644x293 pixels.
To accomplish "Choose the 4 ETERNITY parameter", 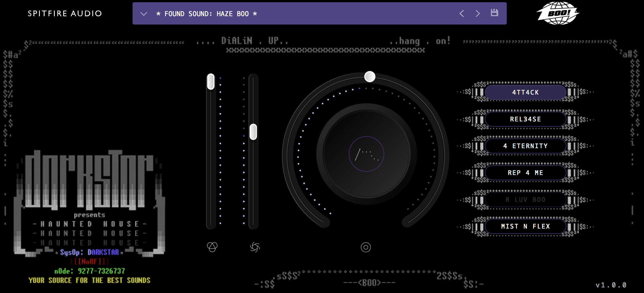I will [x=525, y=146].
